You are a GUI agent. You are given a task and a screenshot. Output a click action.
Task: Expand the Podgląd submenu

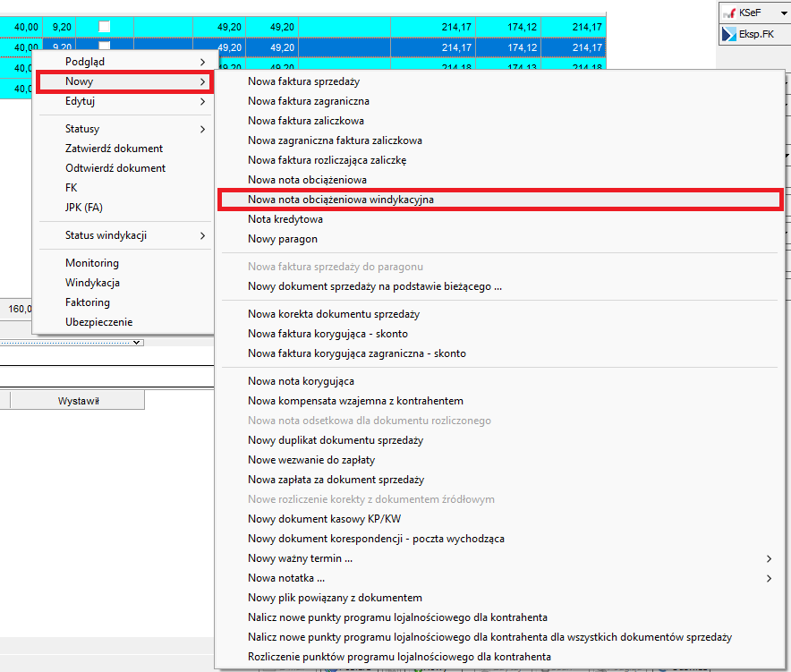pos(123,62)
